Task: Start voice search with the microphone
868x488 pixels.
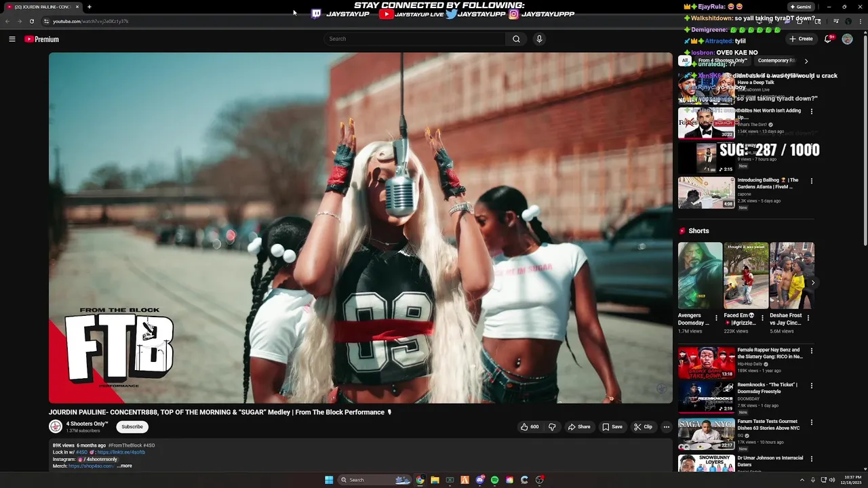Action: [539, 39]
